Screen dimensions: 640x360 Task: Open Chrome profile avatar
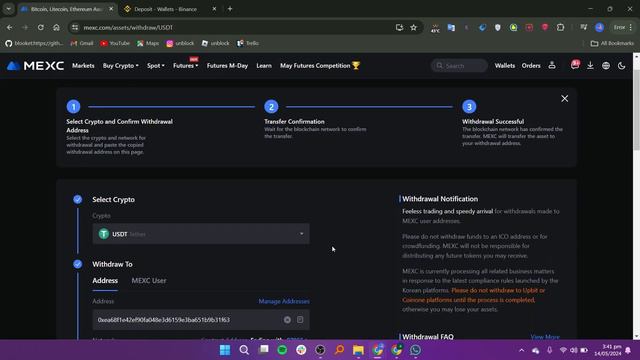(599, 27)
